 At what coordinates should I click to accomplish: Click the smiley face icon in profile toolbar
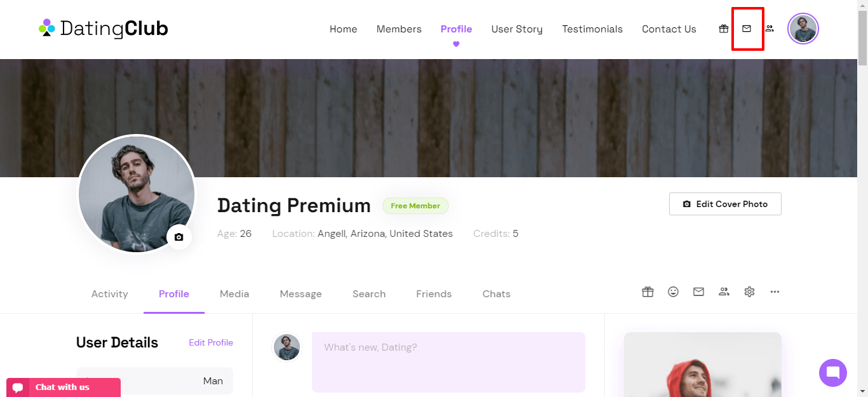(x=673, y=292)
